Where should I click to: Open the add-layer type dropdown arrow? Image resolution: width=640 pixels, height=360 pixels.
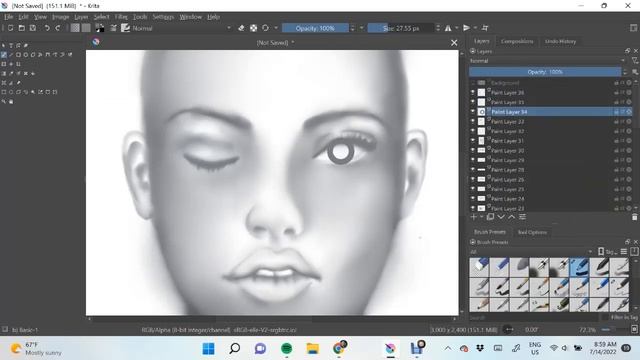tap(481, 217)
